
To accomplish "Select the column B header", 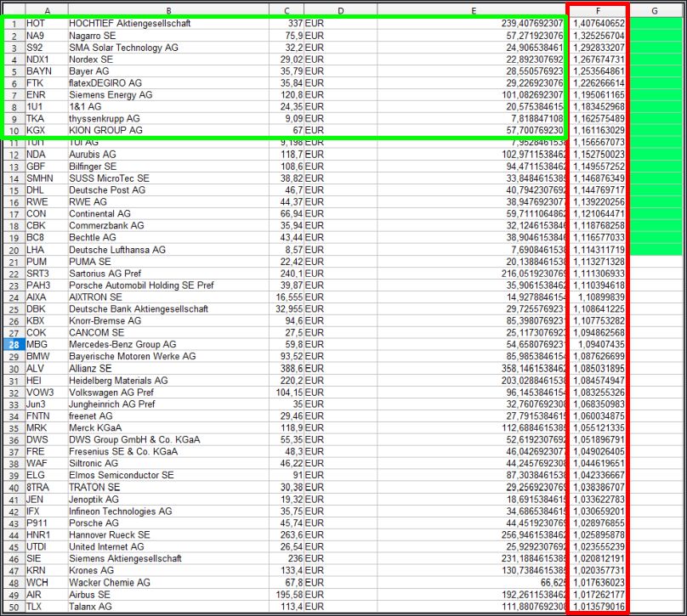I will [167, 10].
